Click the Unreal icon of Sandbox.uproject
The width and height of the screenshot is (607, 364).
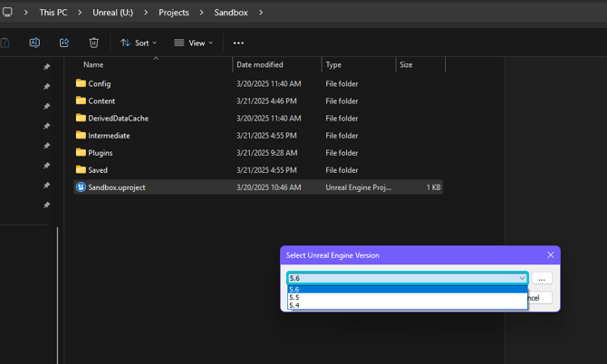pos(81,187)
